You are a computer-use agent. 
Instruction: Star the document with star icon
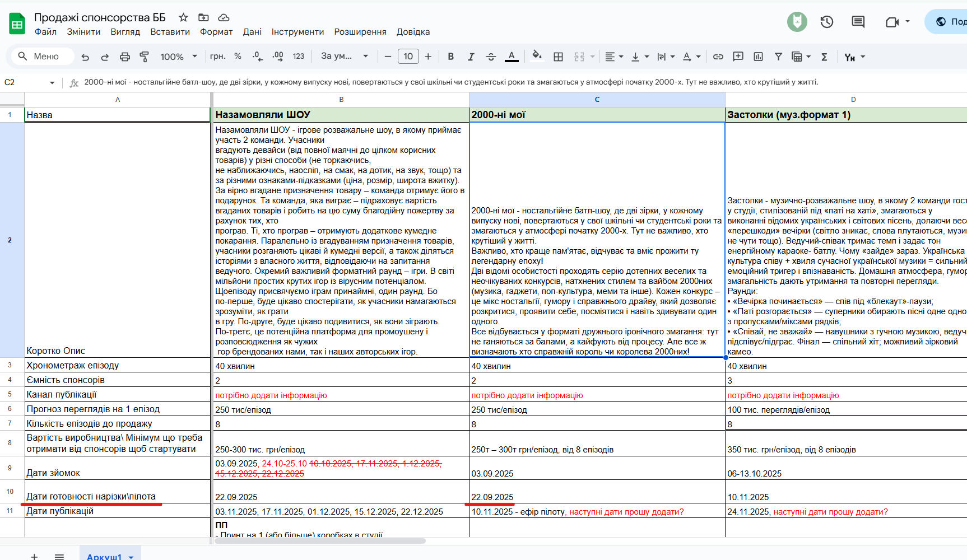coord(183,17)
